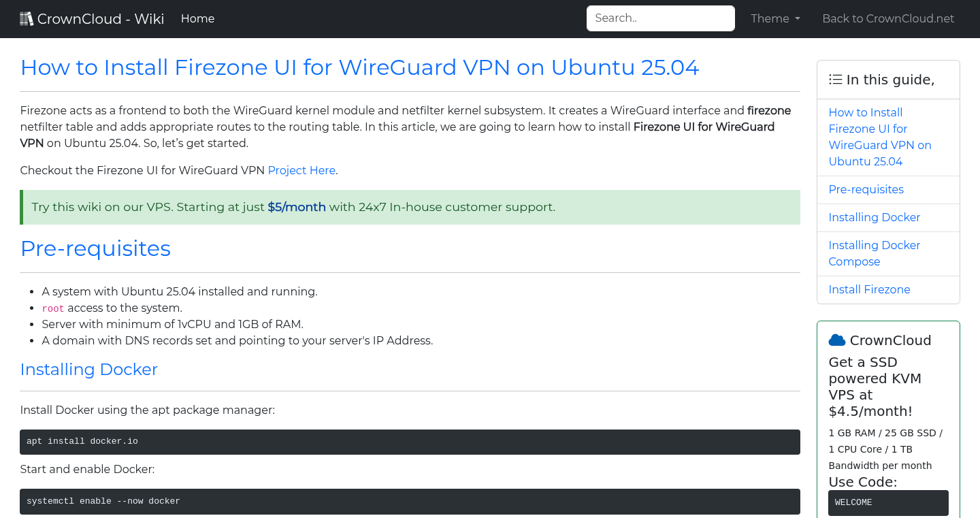Open the 'Install Firezone' sidebar link

click(x=869, y=289)
